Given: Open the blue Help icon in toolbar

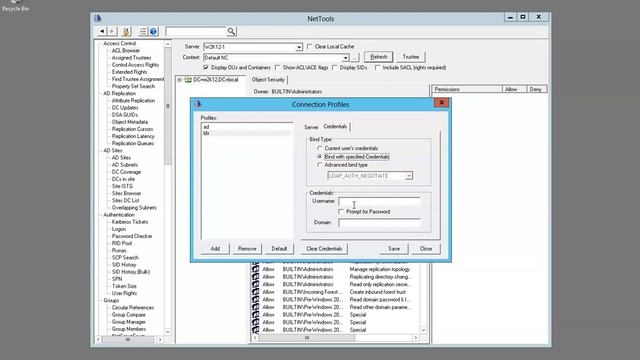Looking at the screenshot, I should [153, 31].
